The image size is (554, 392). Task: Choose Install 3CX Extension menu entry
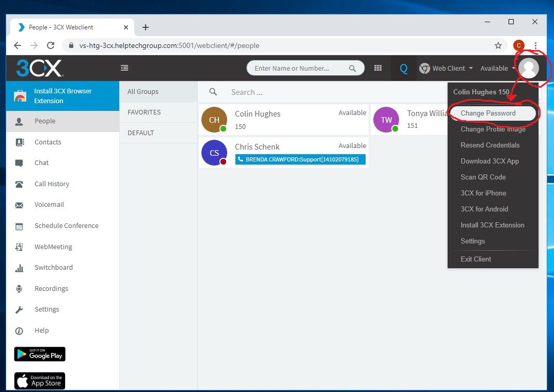493,225
